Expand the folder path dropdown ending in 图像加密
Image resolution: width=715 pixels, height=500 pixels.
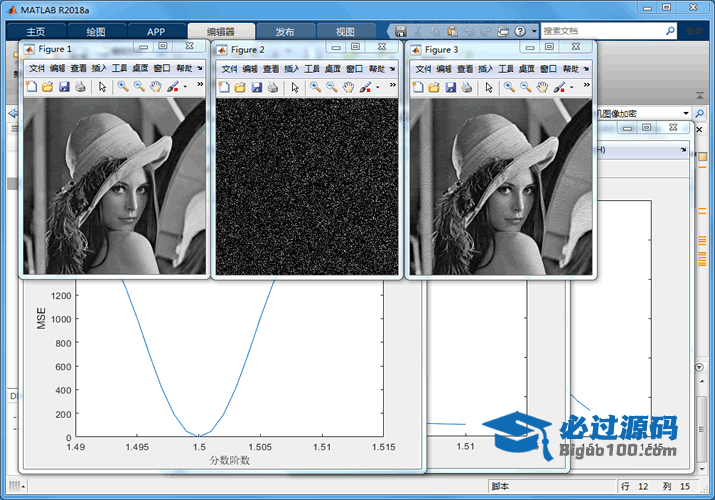686,113
